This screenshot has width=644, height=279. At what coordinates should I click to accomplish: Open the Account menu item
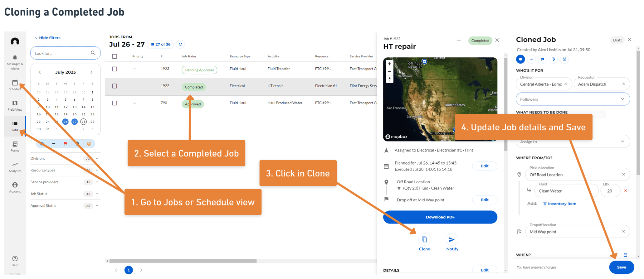(x=15, y=185)
